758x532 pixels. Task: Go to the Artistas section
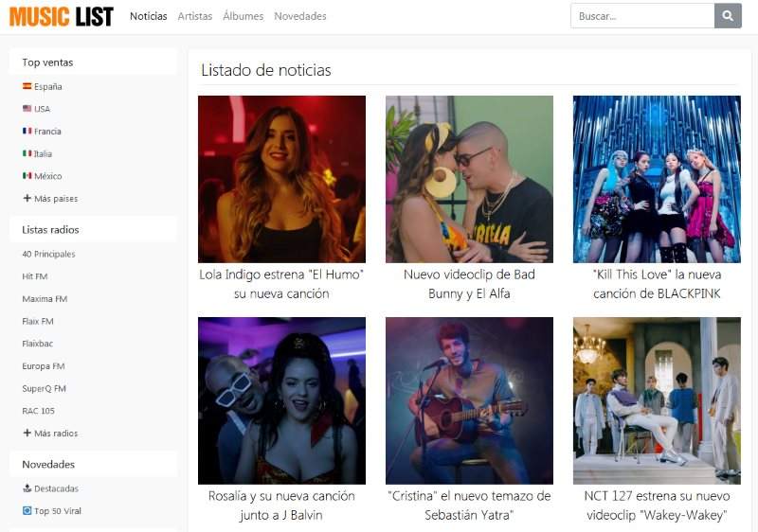pyautogui.click(x=195, y=16)
